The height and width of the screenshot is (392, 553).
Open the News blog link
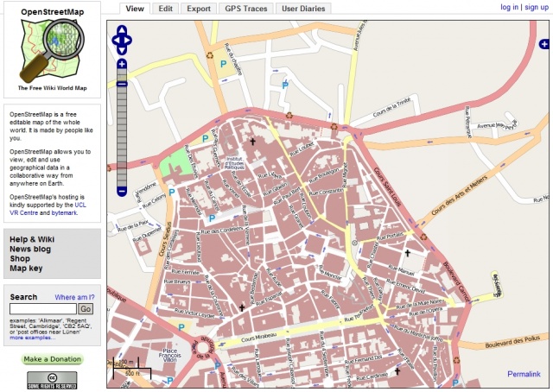pos(30,249)
